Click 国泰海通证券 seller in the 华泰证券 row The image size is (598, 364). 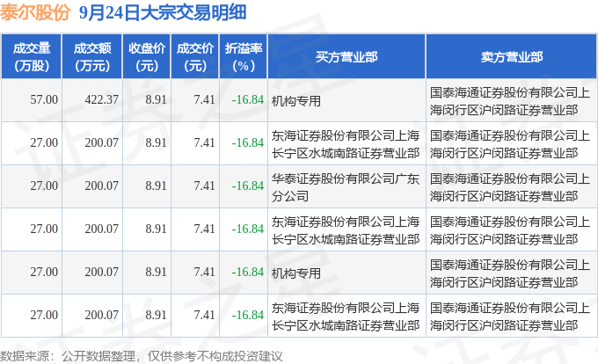point(510,187)
